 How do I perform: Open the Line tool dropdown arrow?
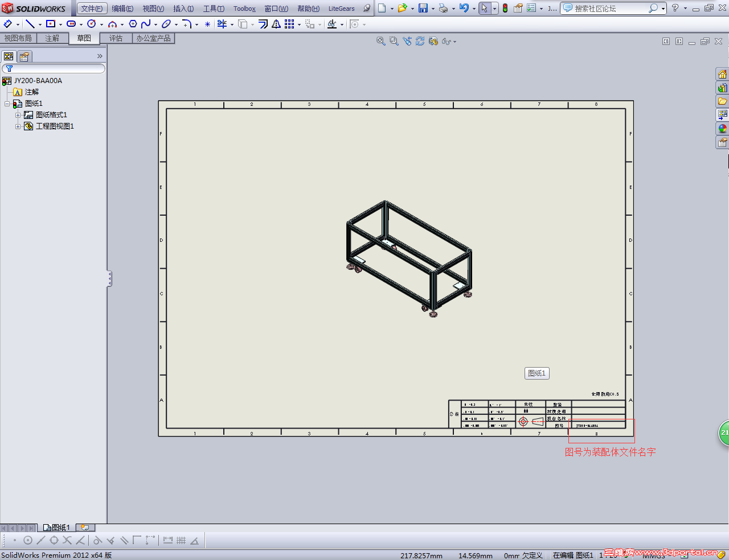click(40, 24)
